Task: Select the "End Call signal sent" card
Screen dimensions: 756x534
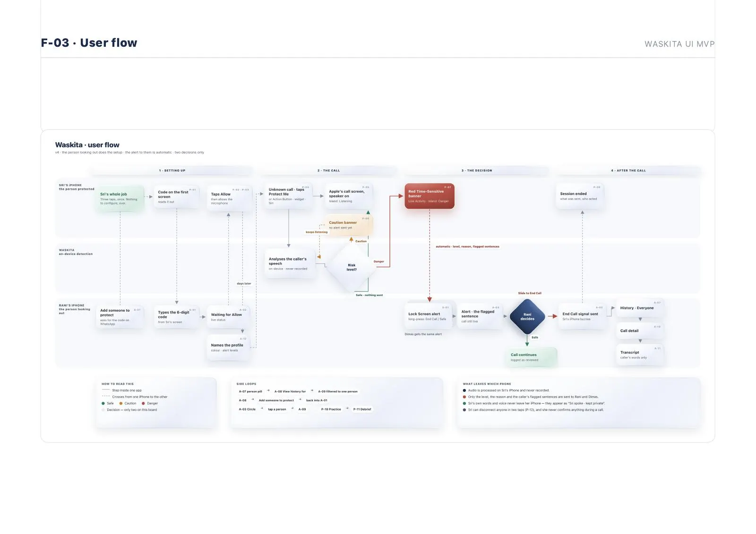Action: click(x=582, y=316)
